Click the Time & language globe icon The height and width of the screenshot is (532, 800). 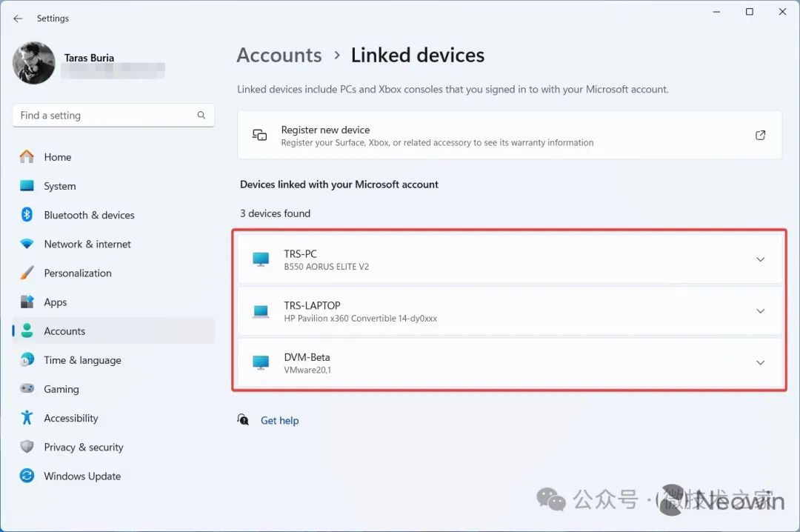[27, 360]
